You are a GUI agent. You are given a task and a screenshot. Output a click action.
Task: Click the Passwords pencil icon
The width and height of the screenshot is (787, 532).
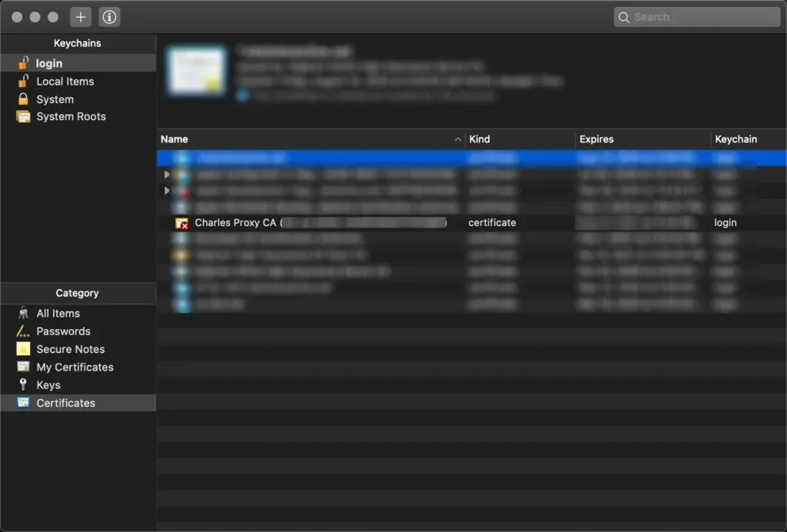tap(23, 331)
